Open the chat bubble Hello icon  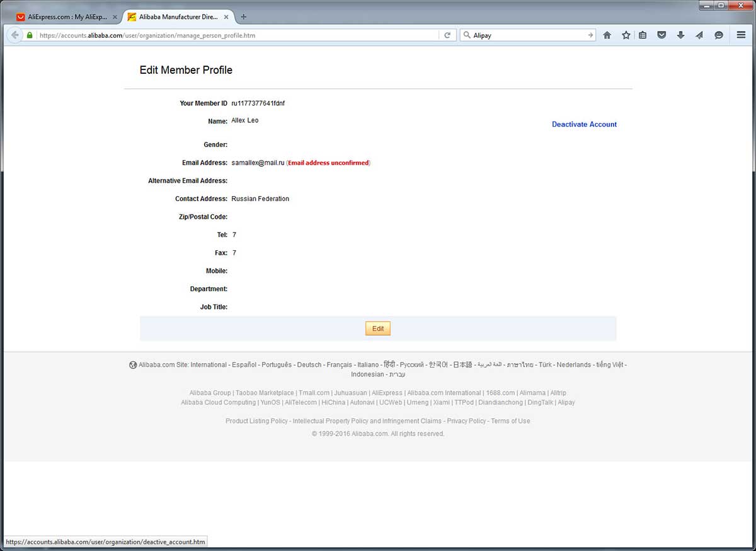719,35
